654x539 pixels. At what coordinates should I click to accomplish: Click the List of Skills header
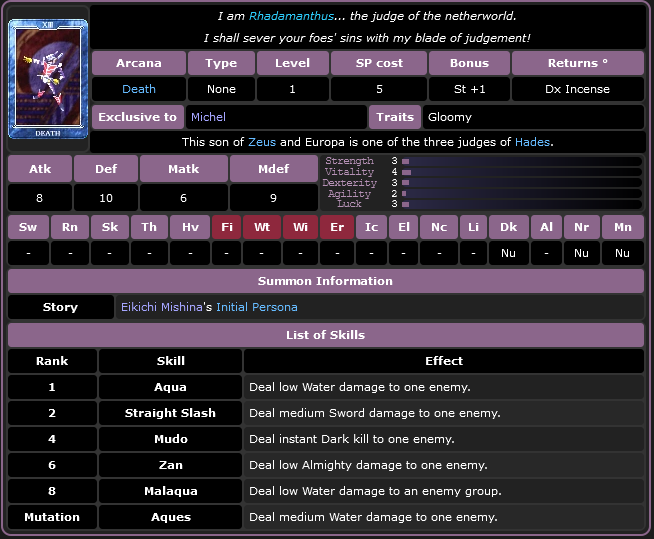point(326,335)
